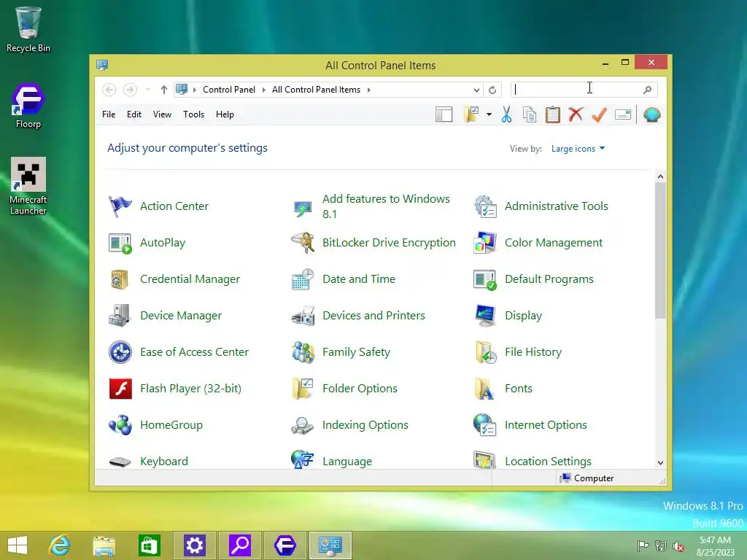Screen dimensions: 747x560
Task: Open the recent locations dropdown arrow
Action: click(x=147, y=90)
